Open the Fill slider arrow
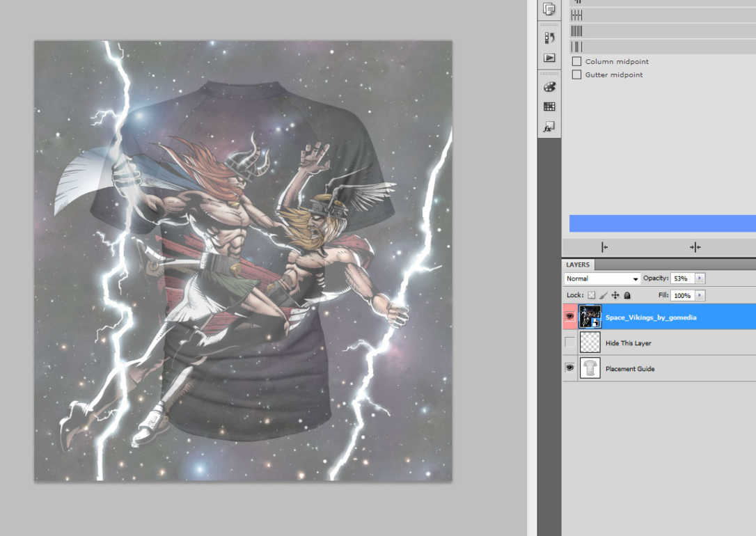 pos(700,296)
